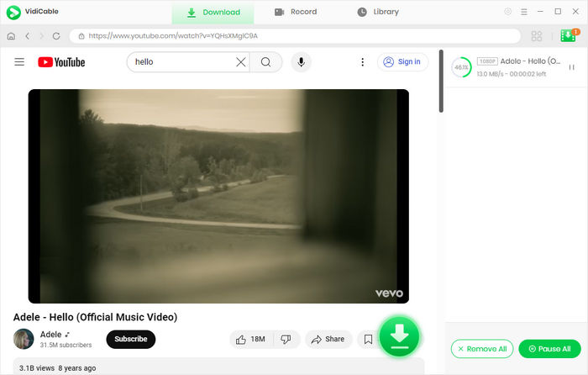Click the download speed and time-left text

(512, 74)
